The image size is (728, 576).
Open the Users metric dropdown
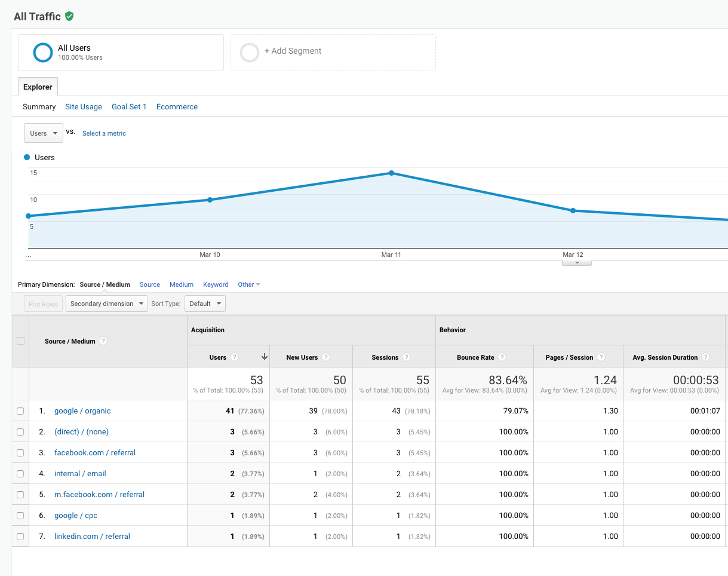[x=43, y=133]
